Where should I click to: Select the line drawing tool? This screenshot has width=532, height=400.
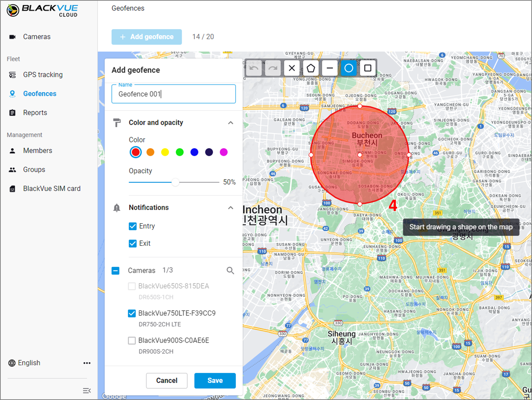pyautogui.click(x=330, y=68)
